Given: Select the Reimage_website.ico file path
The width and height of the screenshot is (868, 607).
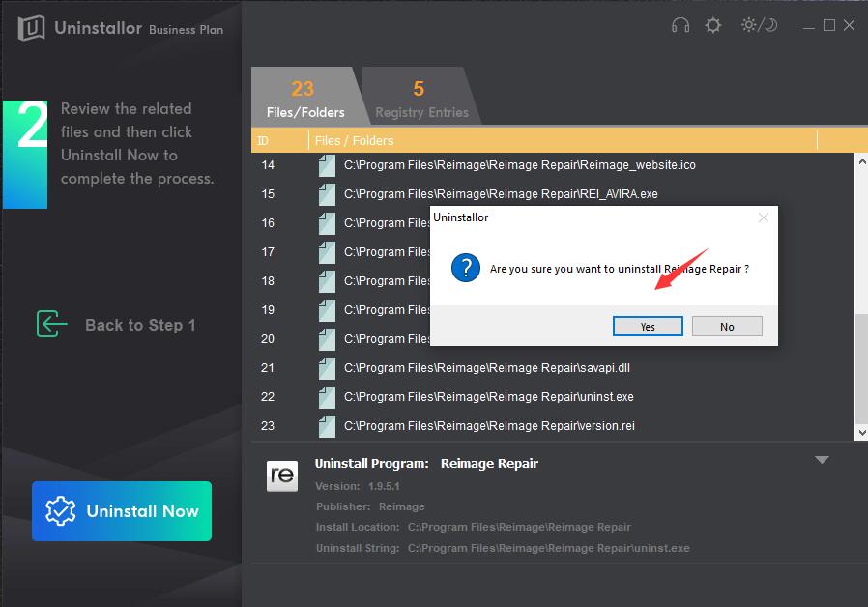Looking at the screenshot, I should (520, 165).
